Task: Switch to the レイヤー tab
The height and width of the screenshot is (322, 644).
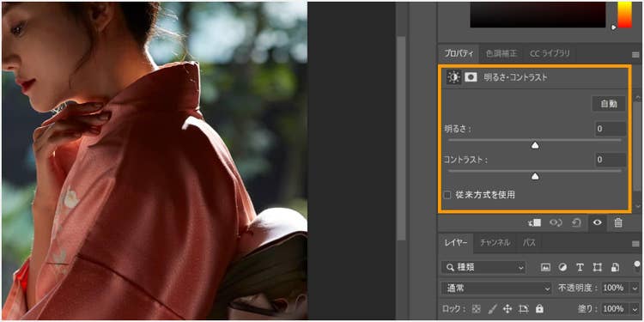Action: click(x=456, y=243)
